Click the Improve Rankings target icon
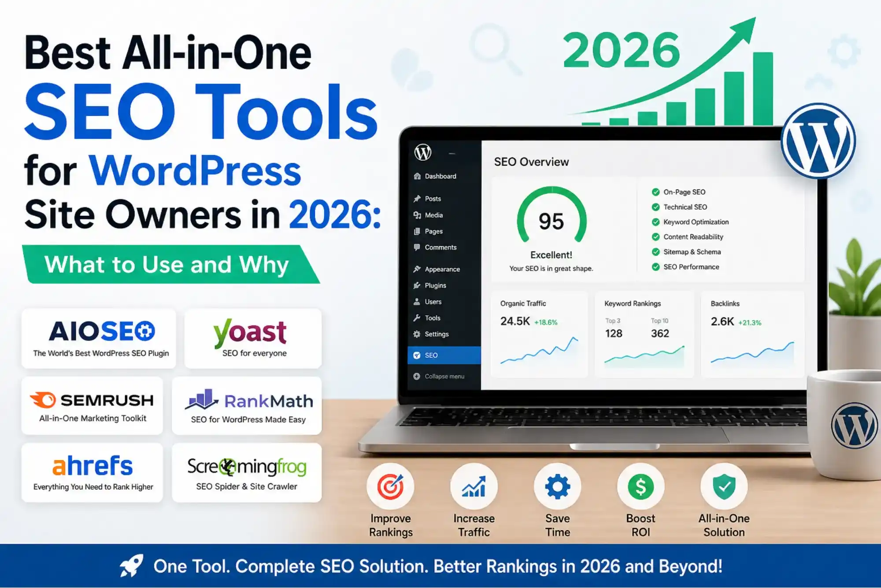The image size is (881, 588). [390, 486]
